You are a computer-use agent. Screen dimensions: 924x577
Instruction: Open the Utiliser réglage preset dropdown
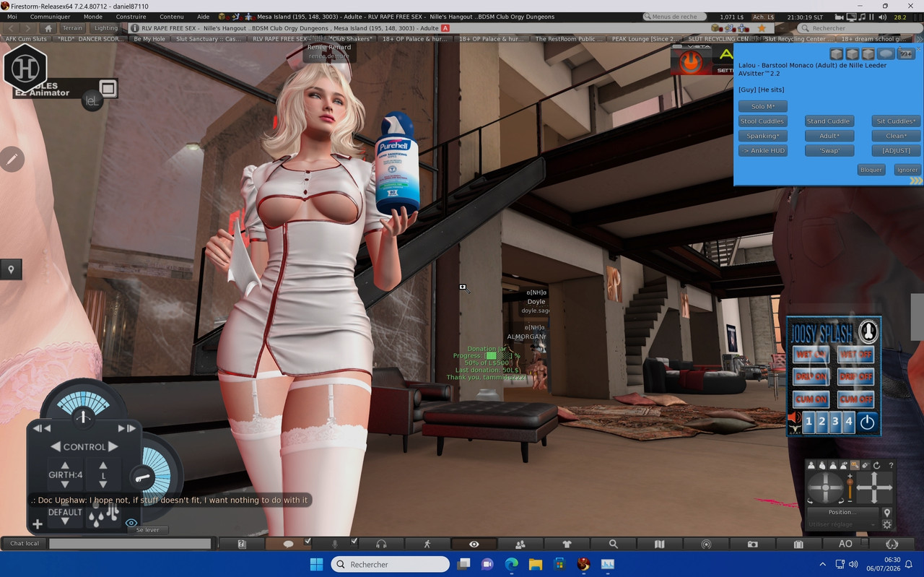click(843, 524)
